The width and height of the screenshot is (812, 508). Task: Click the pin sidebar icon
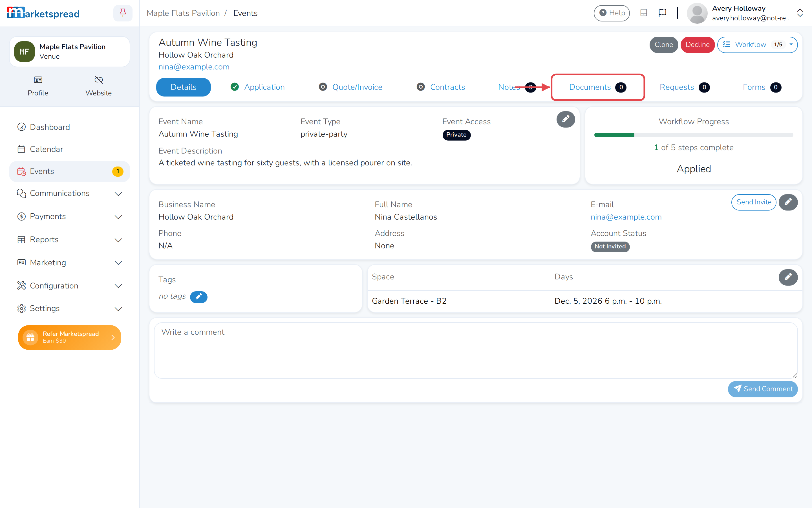(123, 13)
